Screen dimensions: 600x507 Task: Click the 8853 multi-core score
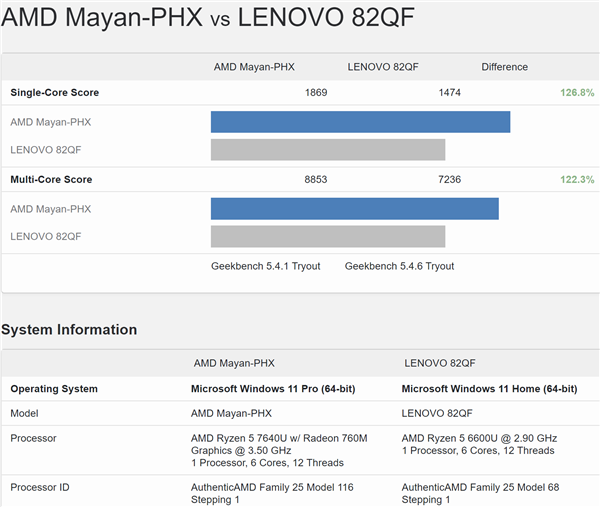tap(316, 180)
